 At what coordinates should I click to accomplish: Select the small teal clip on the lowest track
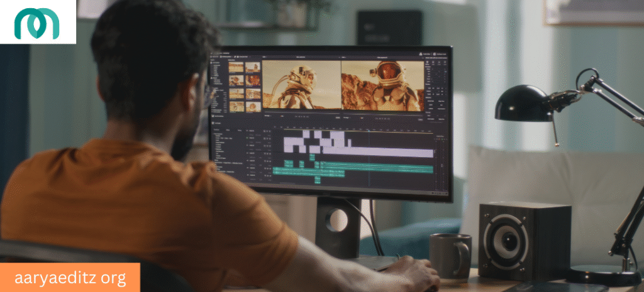pos(318,180)
